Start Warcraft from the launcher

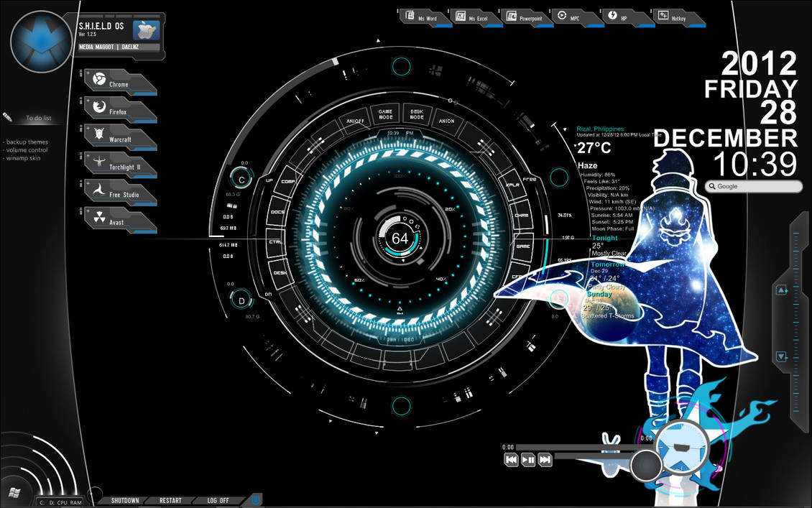[120, 138]
